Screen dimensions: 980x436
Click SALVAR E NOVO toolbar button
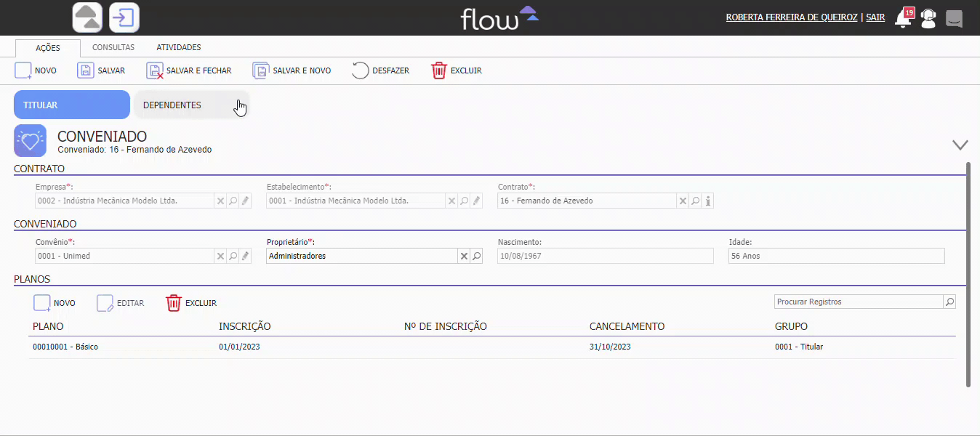pos(292,70)
